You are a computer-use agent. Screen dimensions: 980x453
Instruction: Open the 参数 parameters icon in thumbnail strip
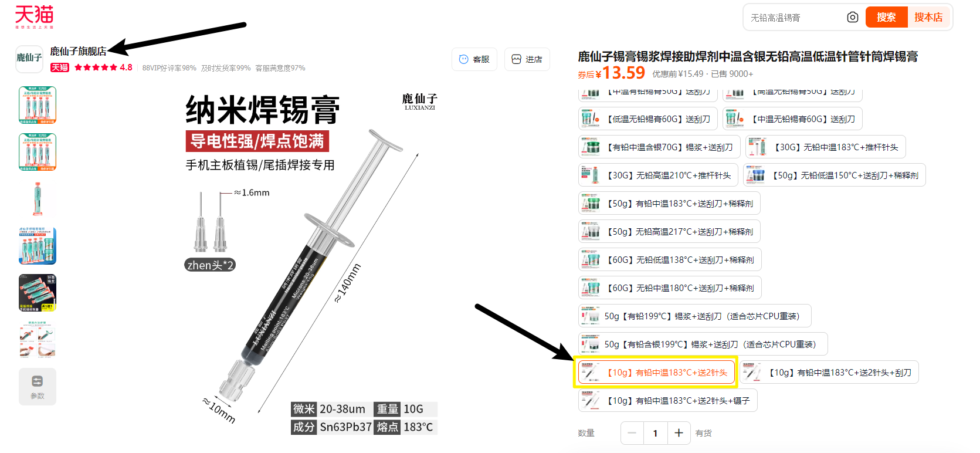38,387
